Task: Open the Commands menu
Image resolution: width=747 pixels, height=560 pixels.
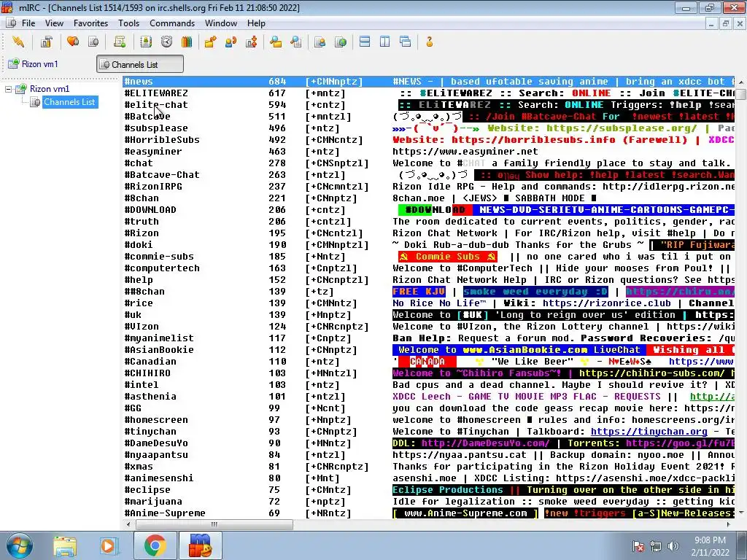Action: 172,23
